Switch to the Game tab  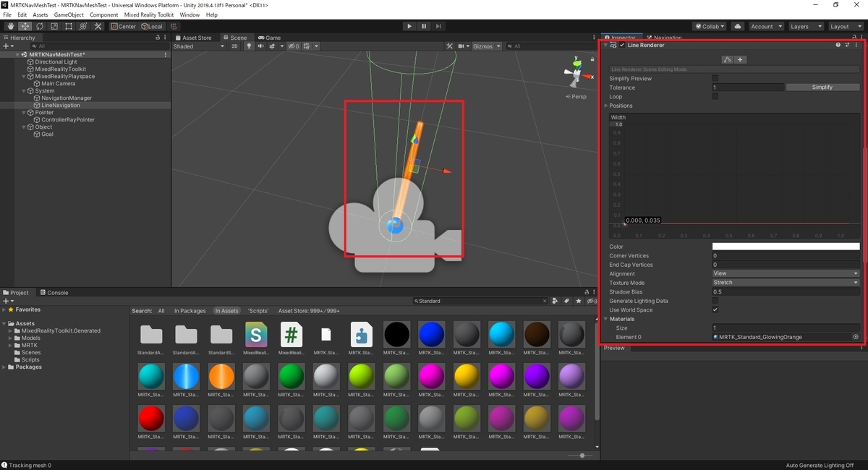pos(268,38)
